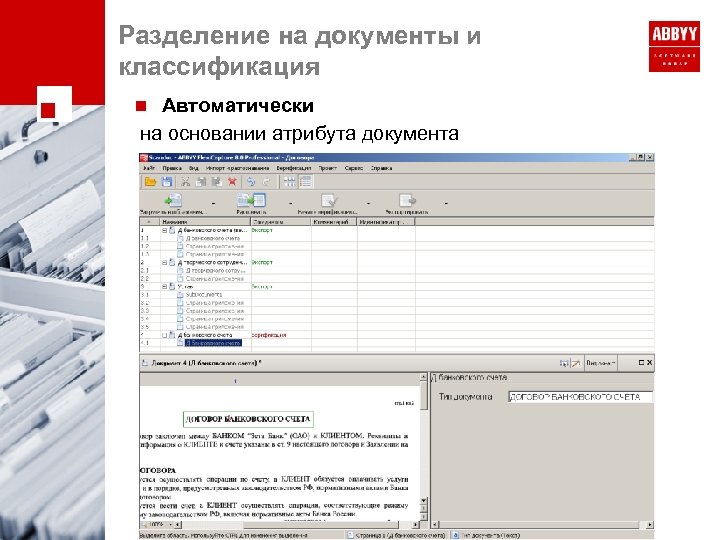720x540 pixels.
Task: Close the document 4 pane
Action: [x=650, y=363]
